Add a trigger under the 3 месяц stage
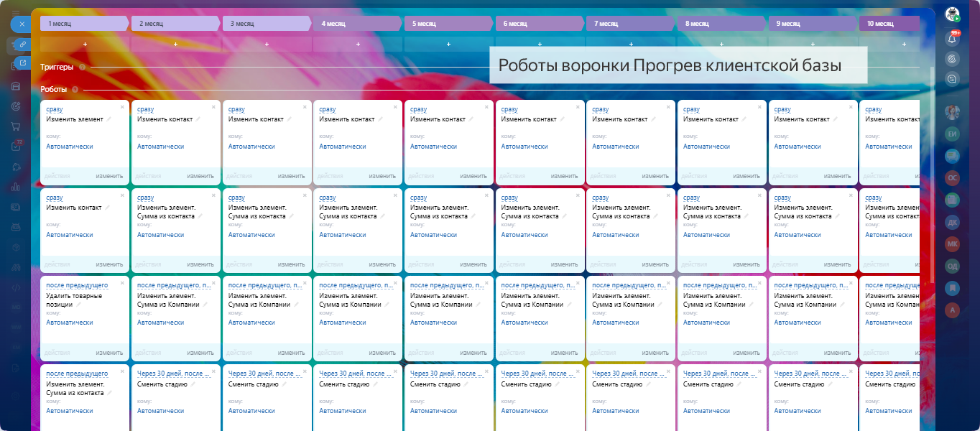The height and width of the screenshot is (431, 980). [x=267, y=44]
